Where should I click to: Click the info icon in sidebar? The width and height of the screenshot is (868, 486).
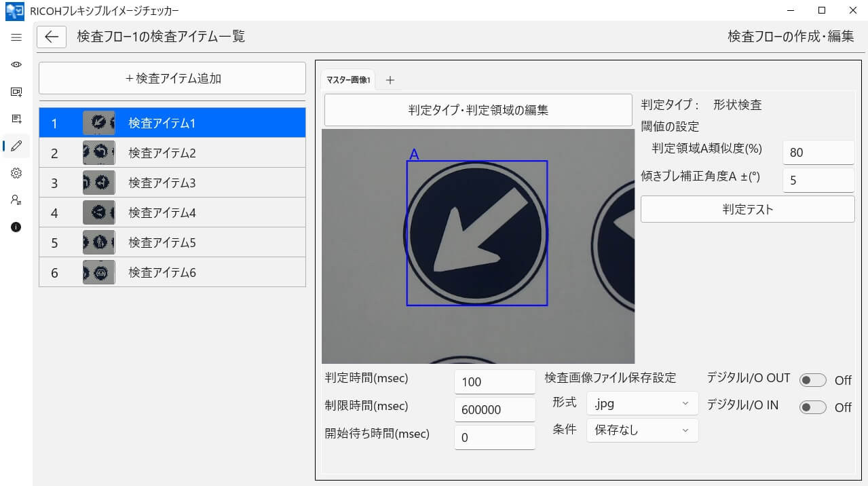tap(16, 227)
